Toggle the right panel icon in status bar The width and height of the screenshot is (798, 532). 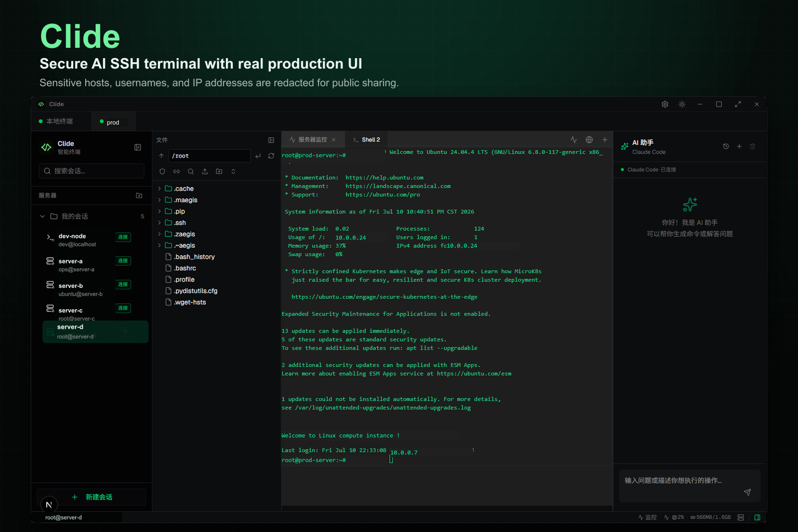coord(757,517)
